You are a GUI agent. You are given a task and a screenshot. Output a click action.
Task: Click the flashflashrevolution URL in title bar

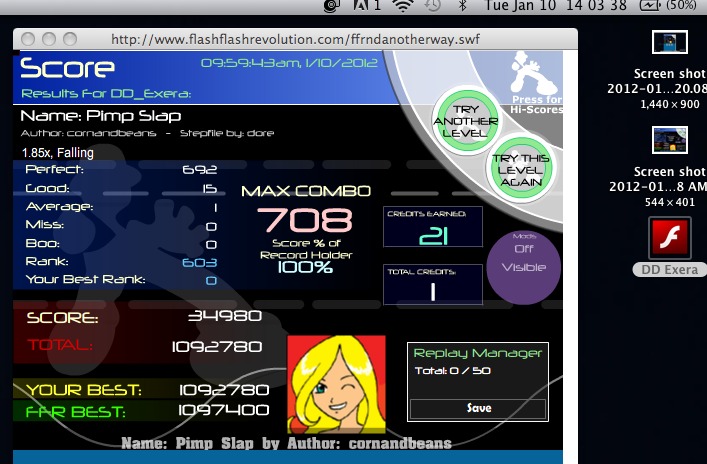click(295, 40)
